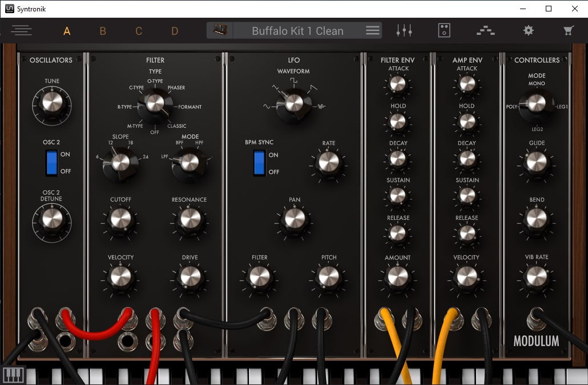Click the filter Mode selector knob
The image size is (588, 385).
coord(190,163)
